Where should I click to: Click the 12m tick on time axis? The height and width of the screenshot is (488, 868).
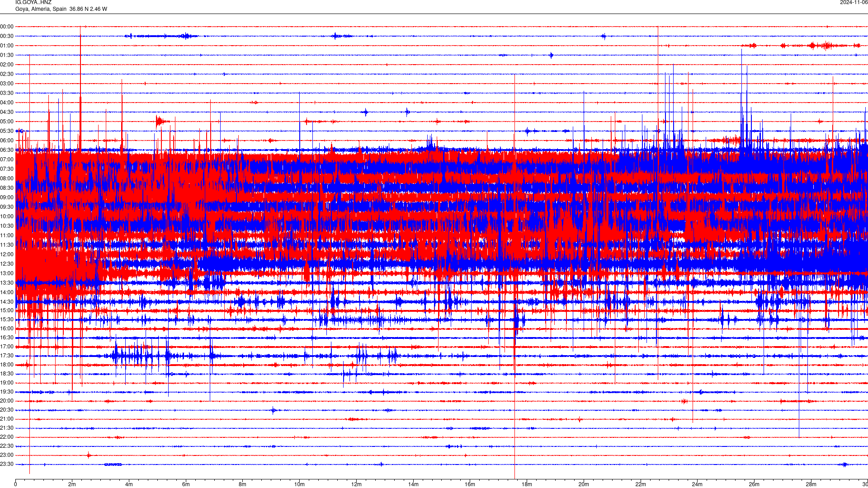pyautogui.click(x=356, y=484)
